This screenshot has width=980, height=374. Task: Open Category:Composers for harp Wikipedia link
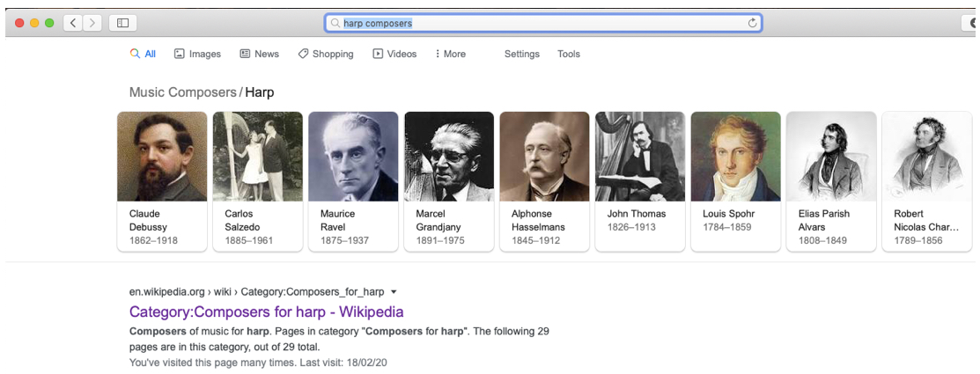click(266, 312)
